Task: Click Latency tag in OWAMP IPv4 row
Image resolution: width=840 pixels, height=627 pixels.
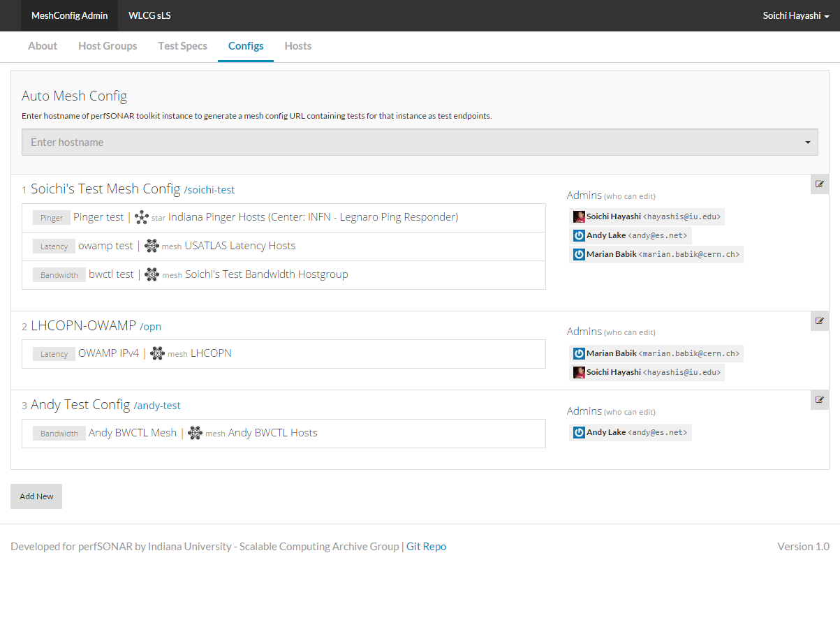Action: [54, 354]
